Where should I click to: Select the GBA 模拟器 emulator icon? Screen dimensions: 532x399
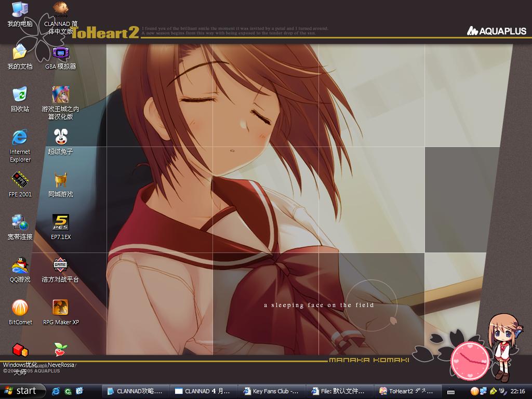point(61,57)
